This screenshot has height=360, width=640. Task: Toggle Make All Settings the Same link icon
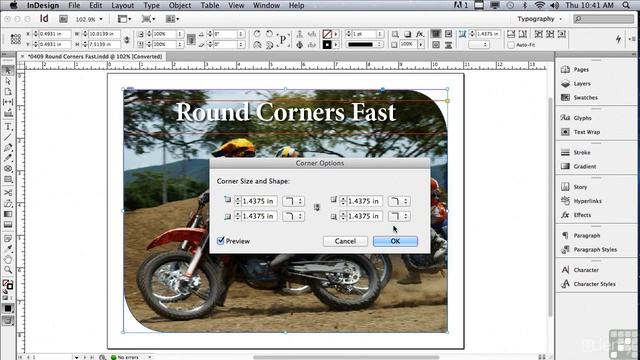click(x=317, y=208)
